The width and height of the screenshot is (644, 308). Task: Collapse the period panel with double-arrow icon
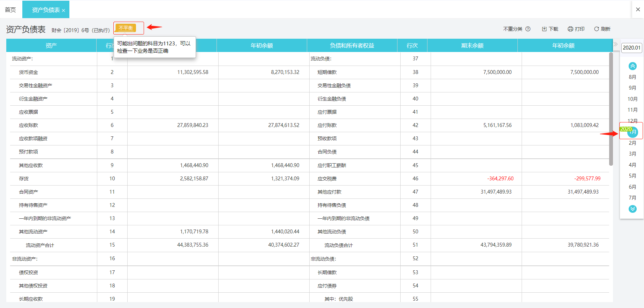click(x=615, y=44)
